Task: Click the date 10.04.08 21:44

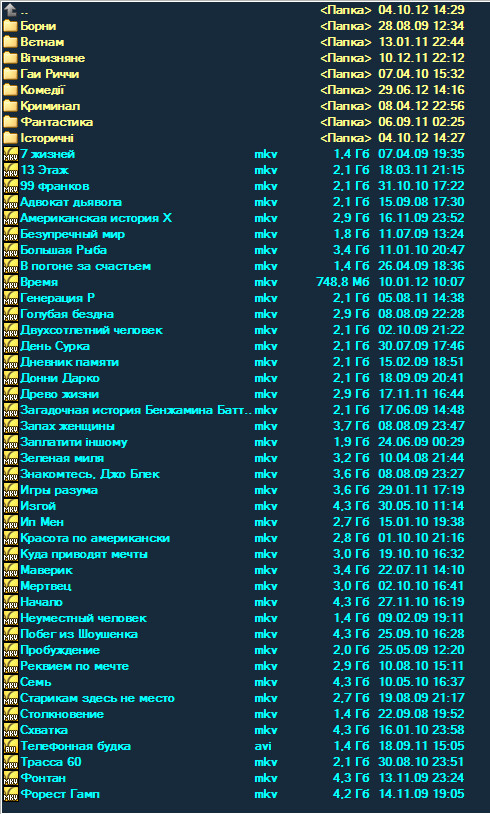Action: click(x=421, y=459)
